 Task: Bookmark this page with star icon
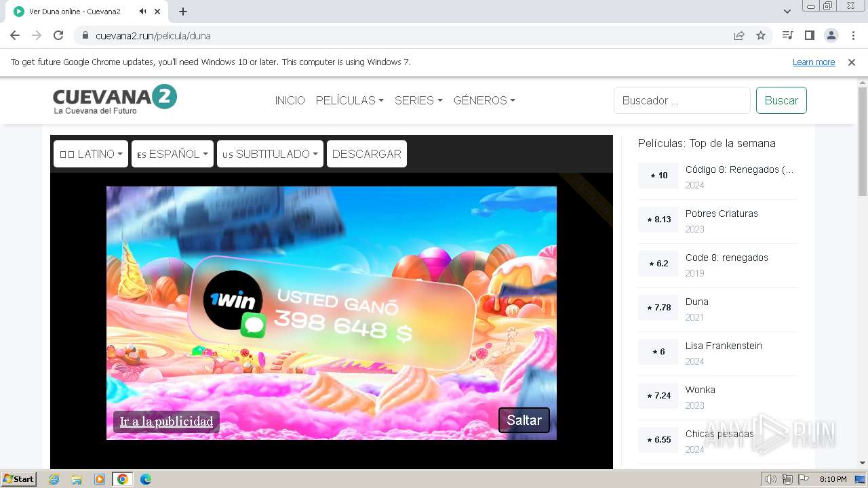[761, 36]
